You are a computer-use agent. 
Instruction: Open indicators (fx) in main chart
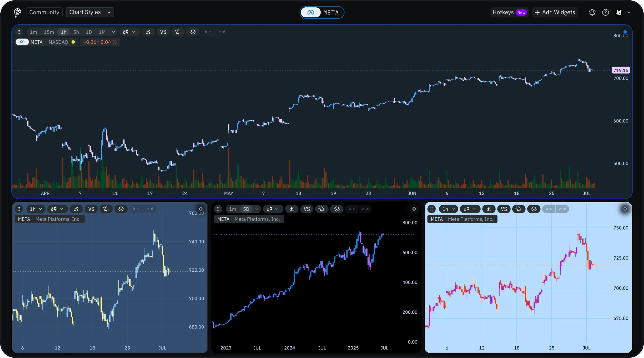coord(148,32)
